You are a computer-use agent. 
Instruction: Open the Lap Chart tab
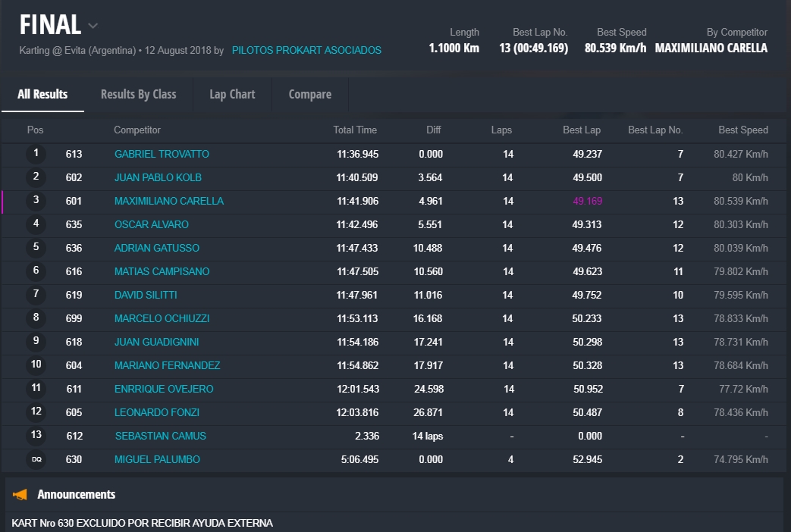click(x=232, y=95)
